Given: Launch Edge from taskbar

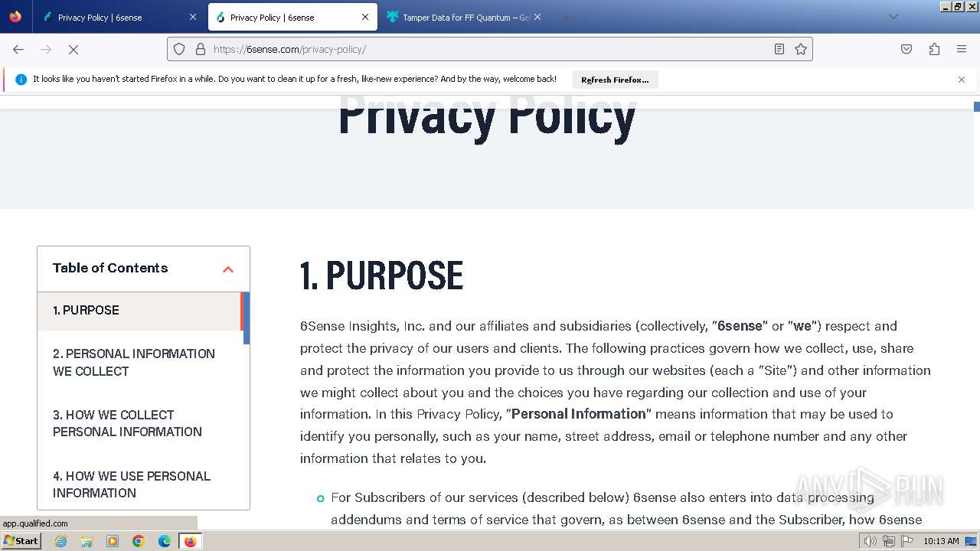Looking at the screenshot, I should coord(165,541).
